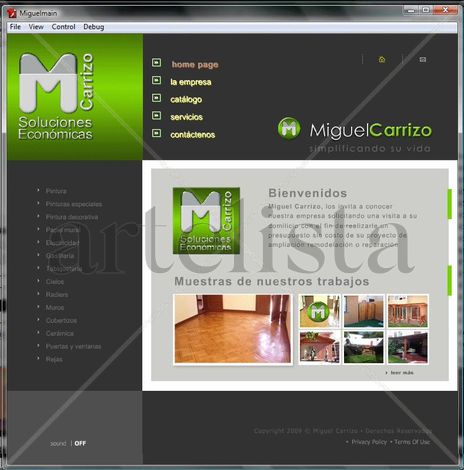
Task: Open the red-roof house thumbnail
Action: (319, 347)
